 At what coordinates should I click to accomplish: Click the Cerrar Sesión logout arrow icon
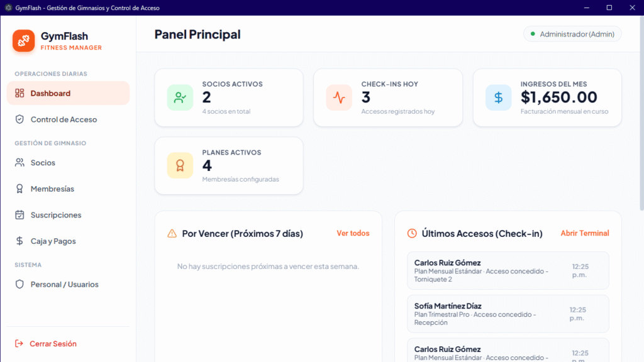[19, 344]
